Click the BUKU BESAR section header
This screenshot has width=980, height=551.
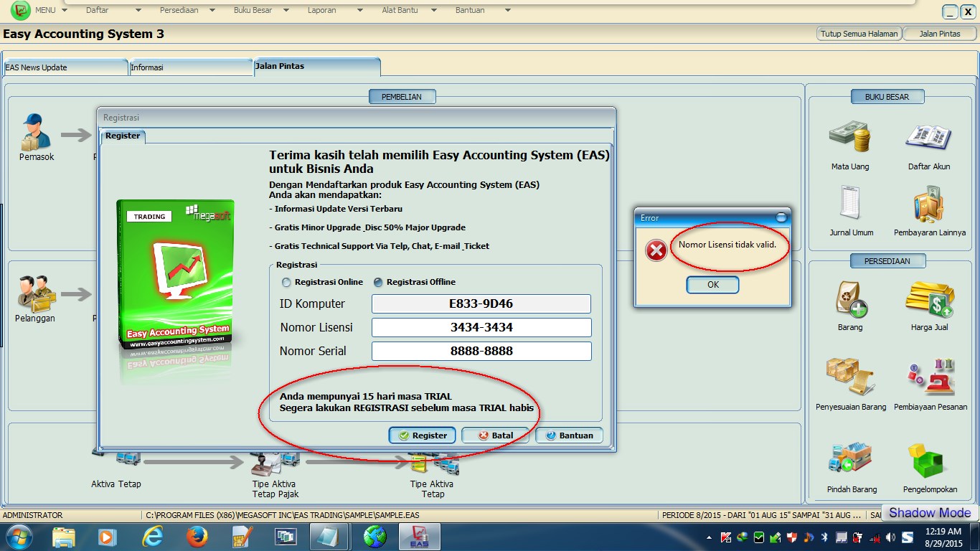(887, 97)
